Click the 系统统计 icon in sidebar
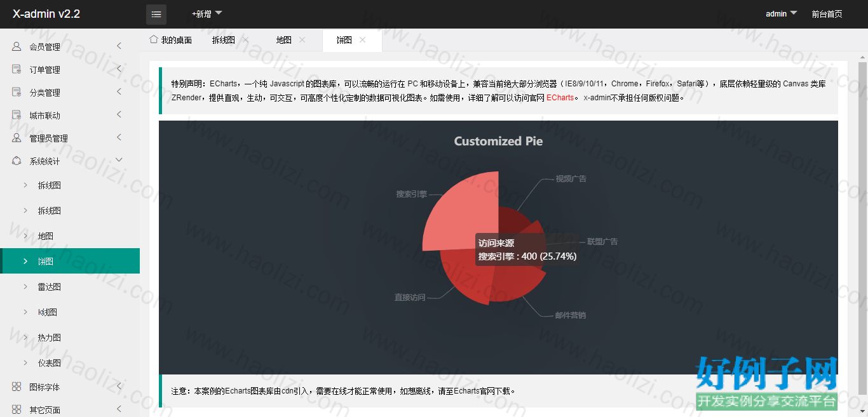The width and height of the screenshot is (868, 417). 17,161
